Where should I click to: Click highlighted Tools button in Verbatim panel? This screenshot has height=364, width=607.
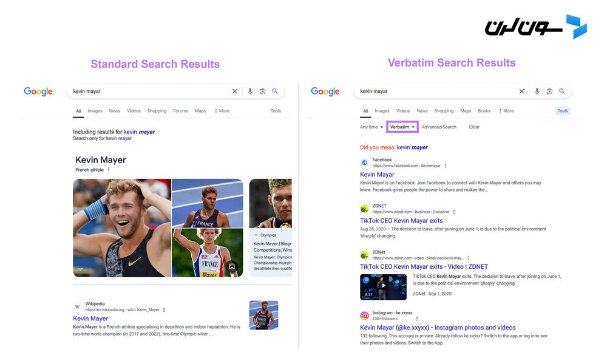(x=563, y=111)
